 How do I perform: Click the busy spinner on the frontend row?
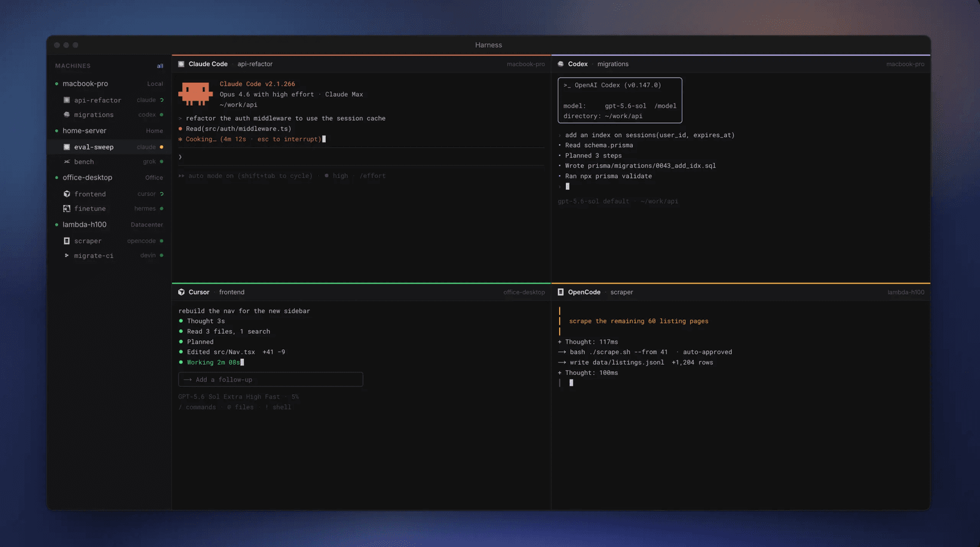pyautogui.click(x=162, y=194)
